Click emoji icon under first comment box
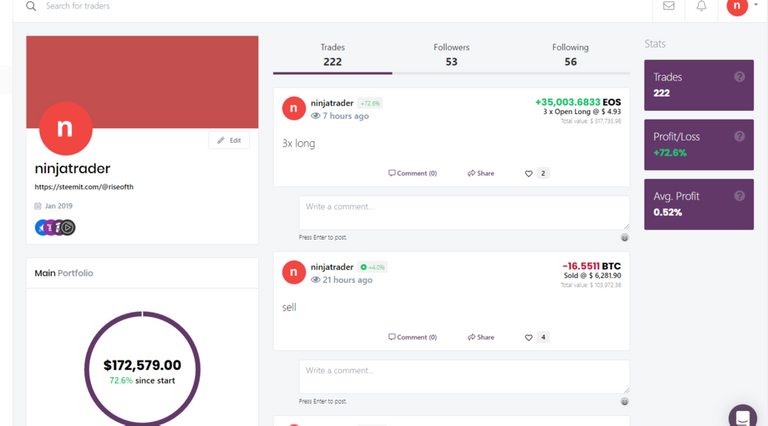Image resolution: width=768 pixels, height=426 pixels. [x=624, y=237]
